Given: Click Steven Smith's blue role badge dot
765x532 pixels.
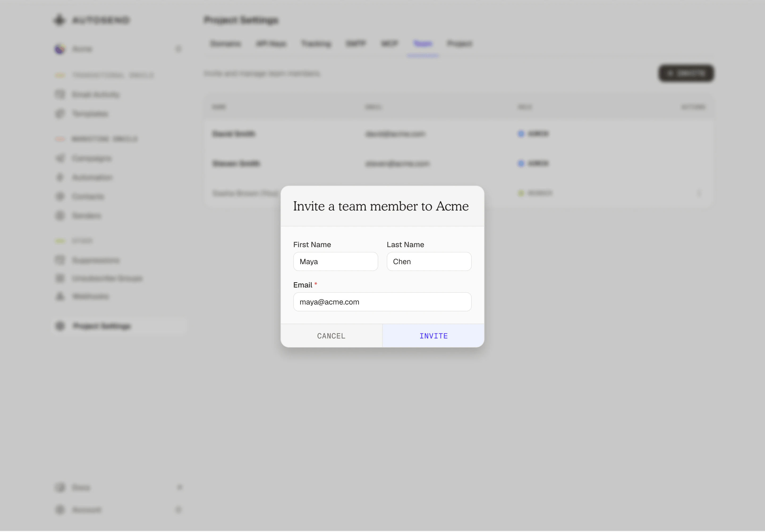Looking at the screenshot, I should tap(521, 164).
